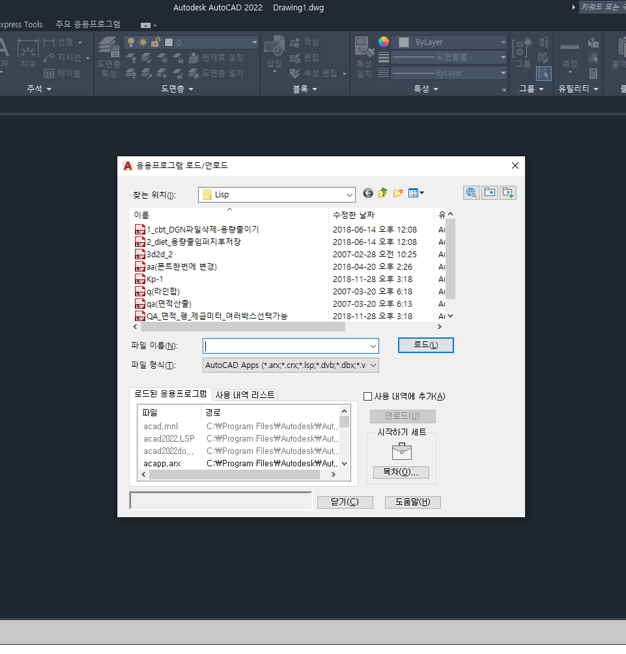Select the file 3d2d_2
Viewport: 626px width, 654px height.
coord(159,254)
